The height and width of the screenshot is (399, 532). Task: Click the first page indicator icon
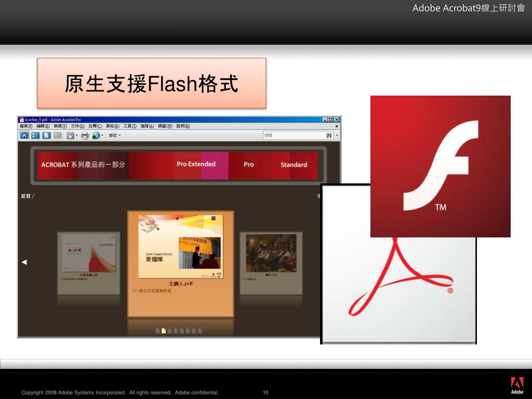click(157, 331)
